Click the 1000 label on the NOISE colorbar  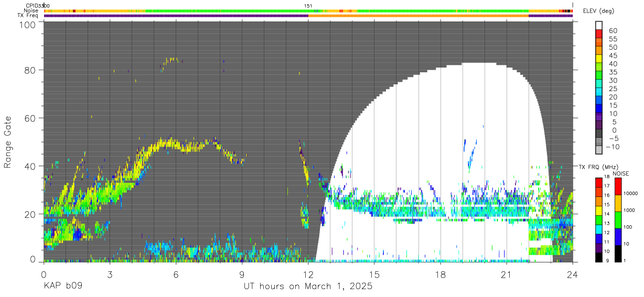click(x=629, y=210)
